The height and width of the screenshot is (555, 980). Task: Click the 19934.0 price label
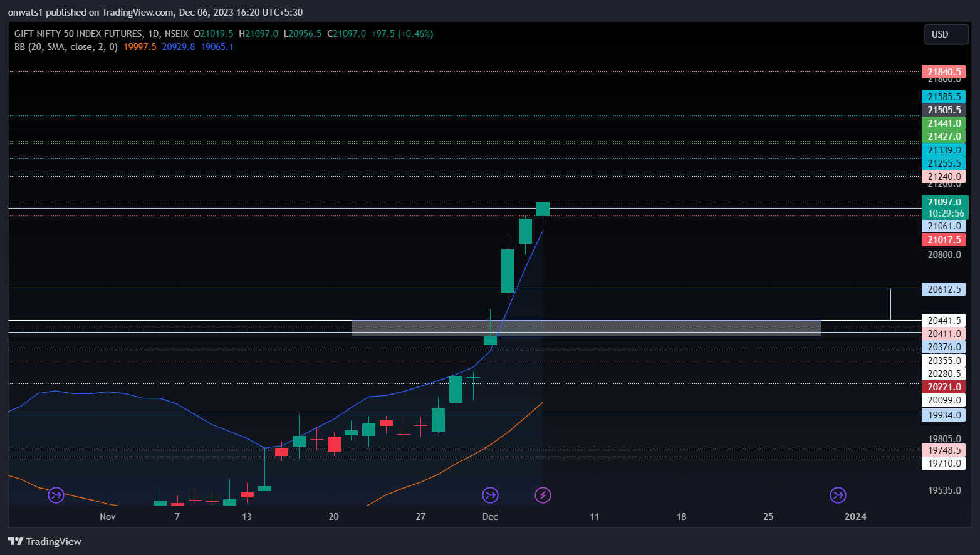[944, 415]
